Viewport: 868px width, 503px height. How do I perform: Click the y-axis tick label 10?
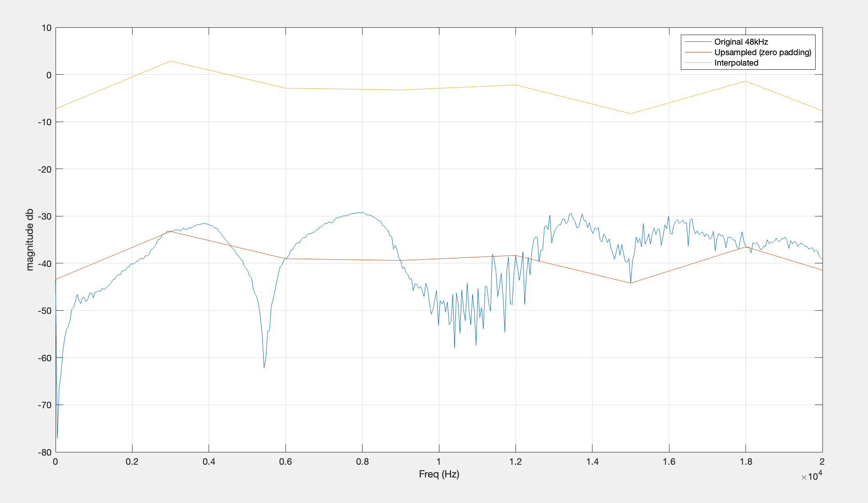click(46, 28)
